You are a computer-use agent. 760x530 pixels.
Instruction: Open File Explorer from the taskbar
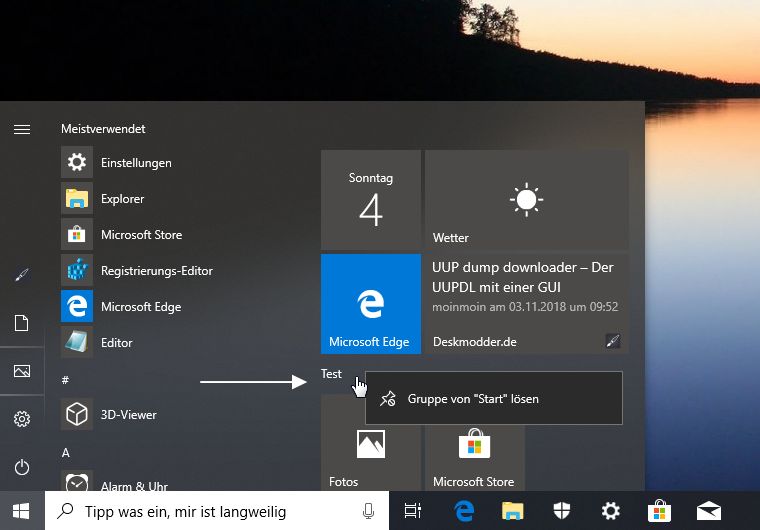tap(512, 511)
